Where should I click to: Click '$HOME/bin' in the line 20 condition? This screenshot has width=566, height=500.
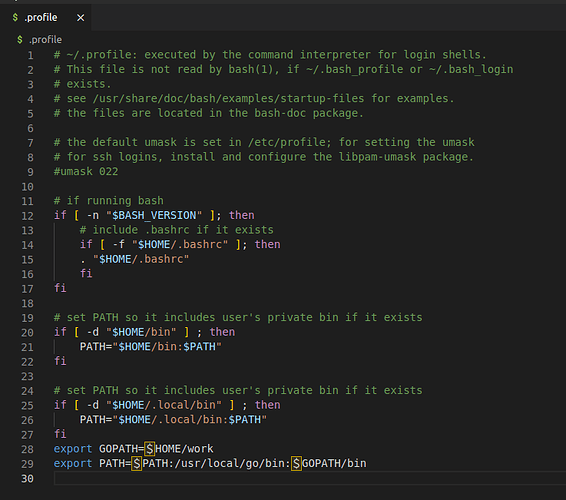(141, 332)
